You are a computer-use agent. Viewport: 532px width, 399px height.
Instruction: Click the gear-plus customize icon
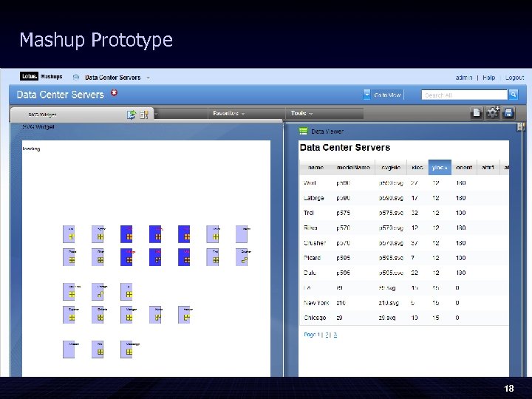tap(492, 112)
